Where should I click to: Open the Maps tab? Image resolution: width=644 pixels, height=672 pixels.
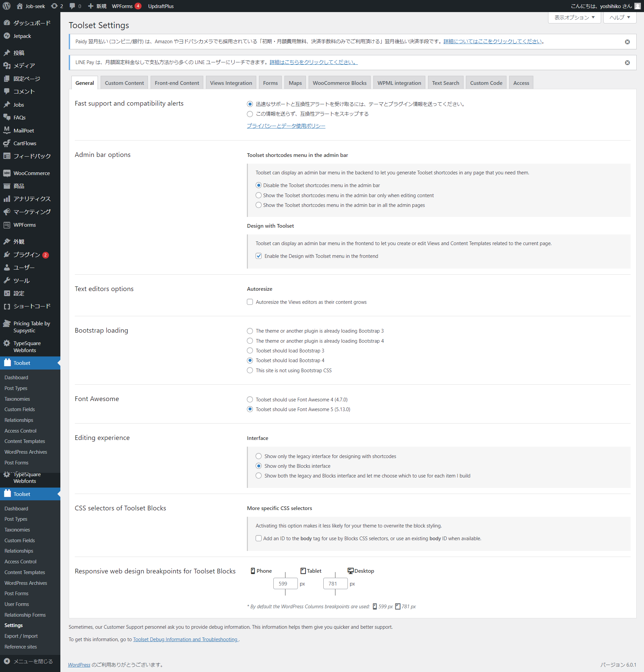pyautogui.click(x=295, y=82)
